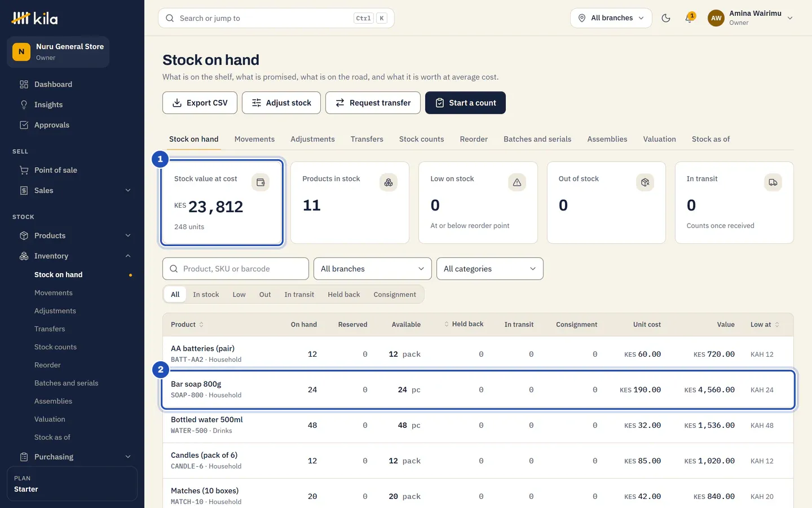Sort table by Product column
812x508 pixels.
(x=187, y=325)
